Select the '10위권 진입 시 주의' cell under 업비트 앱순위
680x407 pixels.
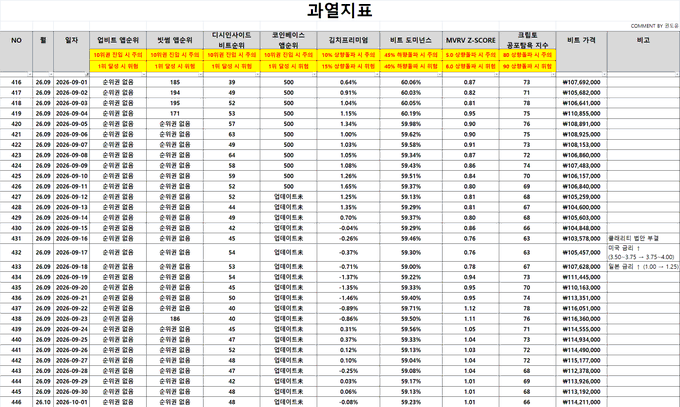pyautogui.click(x=118, y=55)
